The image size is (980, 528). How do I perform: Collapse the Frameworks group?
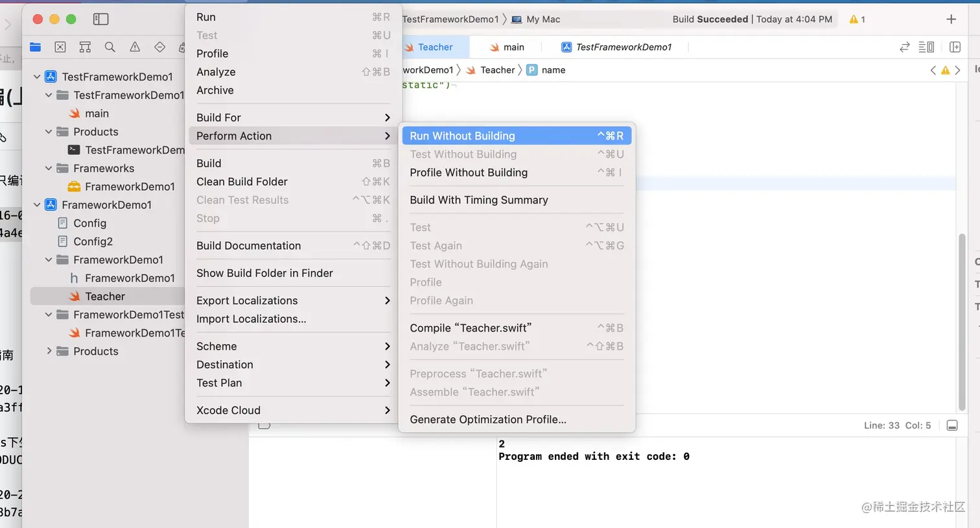click(49, 168)
